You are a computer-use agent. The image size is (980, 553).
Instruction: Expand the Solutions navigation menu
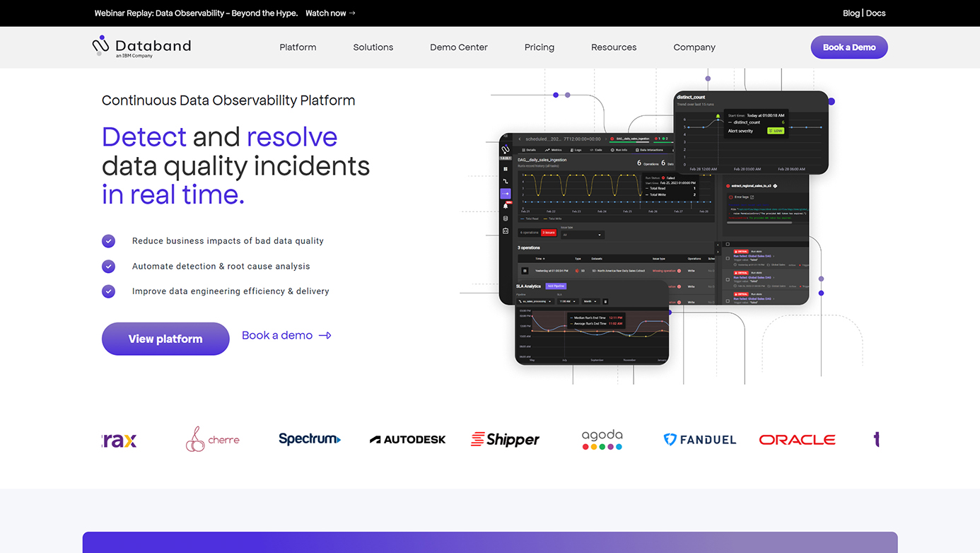pos(373,47)
